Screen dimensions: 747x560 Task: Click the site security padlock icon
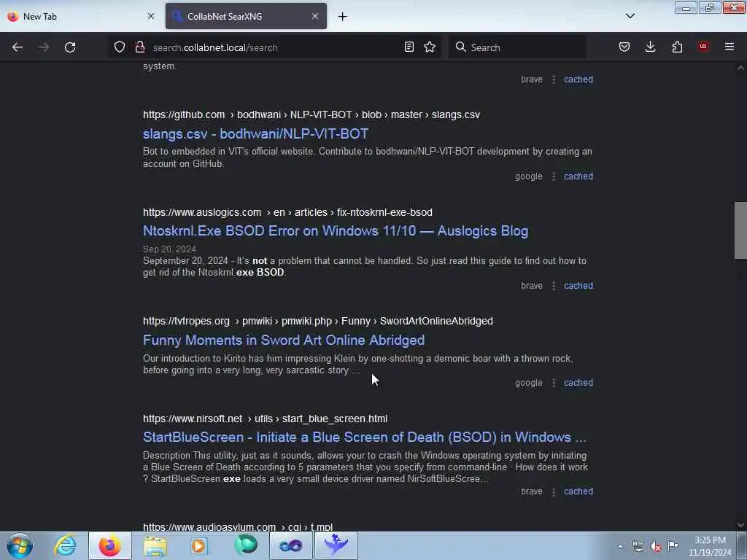(139, 47)
